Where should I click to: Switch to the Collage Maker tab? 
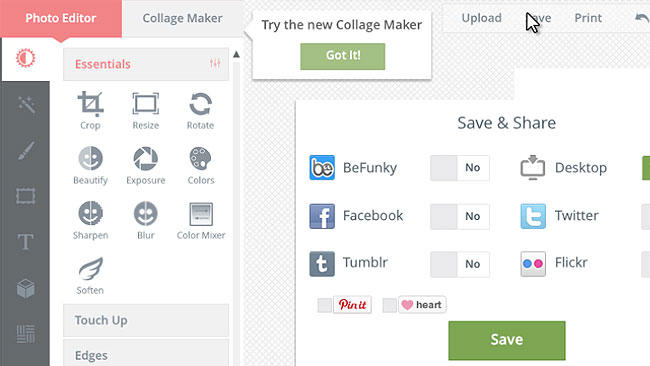[182, 18]
